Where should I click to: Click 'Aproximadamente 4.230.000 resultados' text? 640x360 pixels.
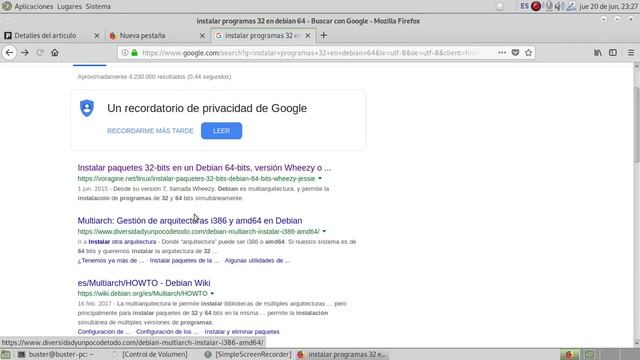pyautogui.click(x=154, y=77)
